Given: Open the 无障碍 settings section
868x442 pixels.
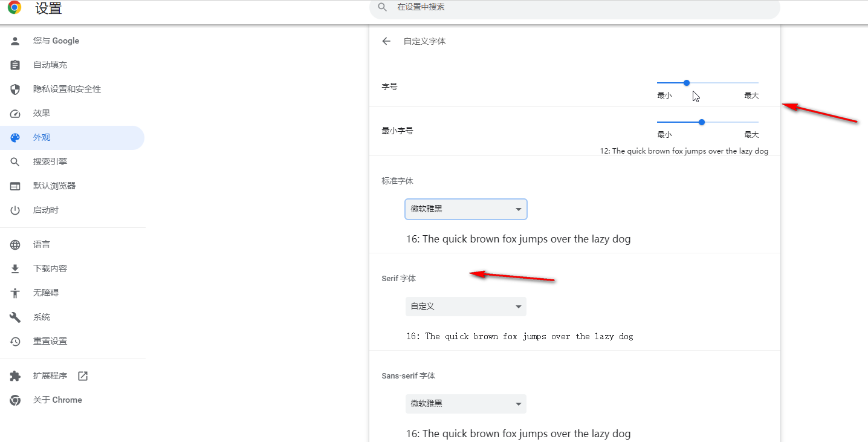Looking at the screenshot, I should click(73, 293).
